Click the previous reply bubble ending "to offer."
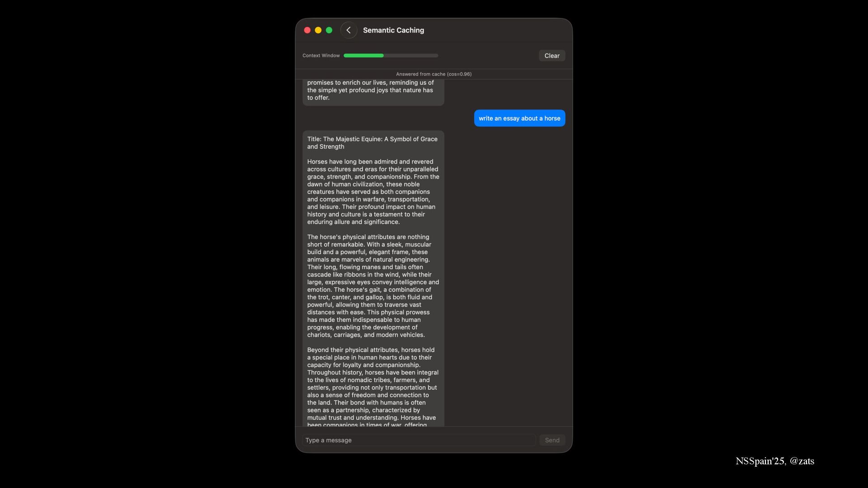The height and width of the screenshot is (488, 868). (x=373, y=93)
